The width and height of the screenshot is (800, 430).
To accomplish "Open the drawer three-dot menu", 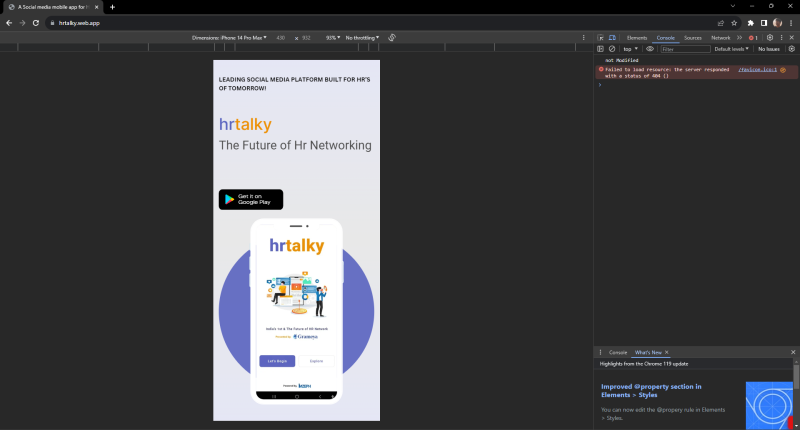I will click(601, 352).
